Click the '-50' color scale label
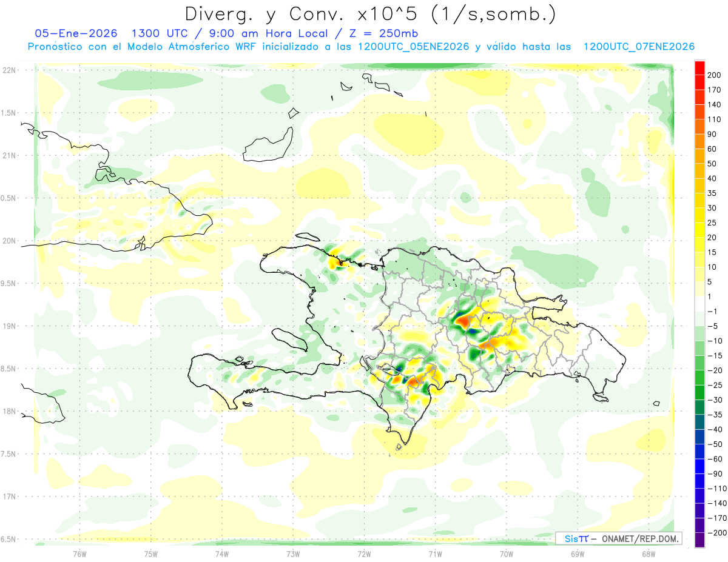This screenshot has height=562, width=728. tap(715, 444)
